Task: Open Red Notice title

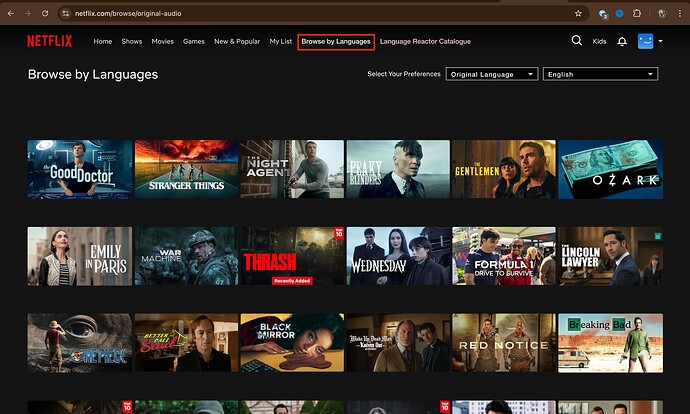Action: click(504, 343)
